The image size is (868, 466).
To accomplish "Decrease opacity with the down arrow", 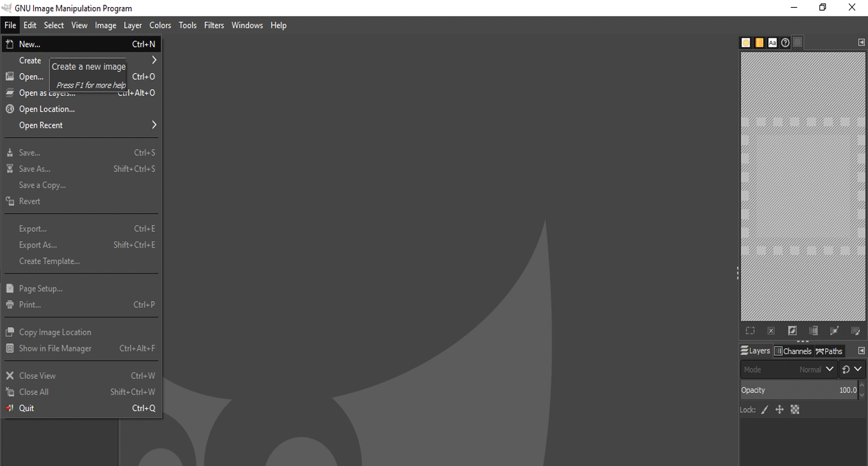I will [862, 394].
